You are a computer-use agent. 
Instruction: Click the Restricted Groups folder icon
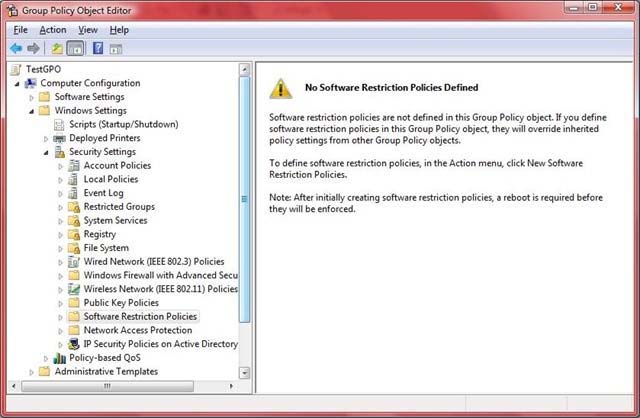click(x=74, y=207)
